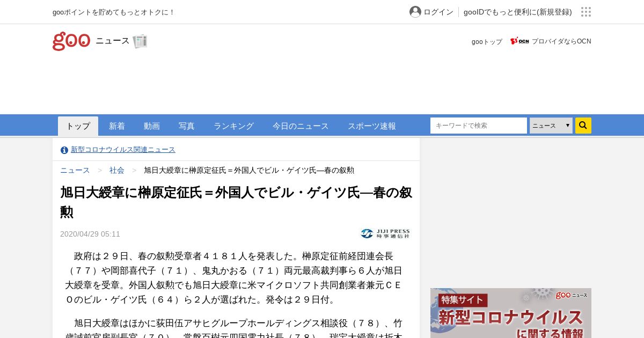Click gooIDでもっと便利に(新規登録) link

pos(518,12)
